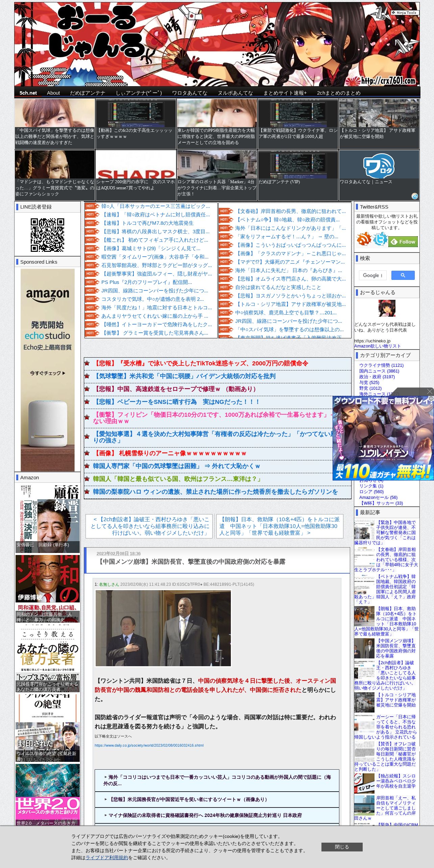Click article title 【中国メンツ崩壊】米国防長官

(x=191, y=562)
